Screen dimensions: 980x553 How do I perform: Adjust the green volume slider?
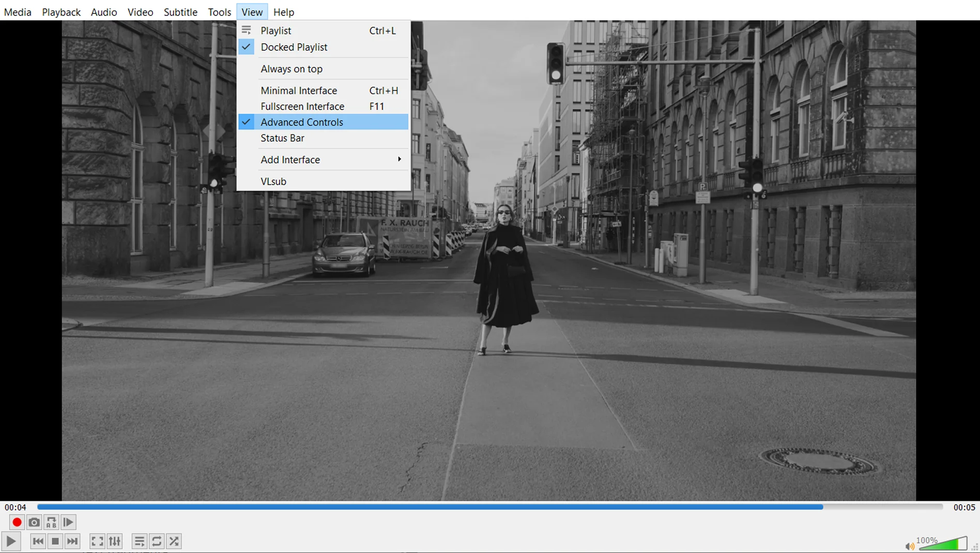(943, 544)
